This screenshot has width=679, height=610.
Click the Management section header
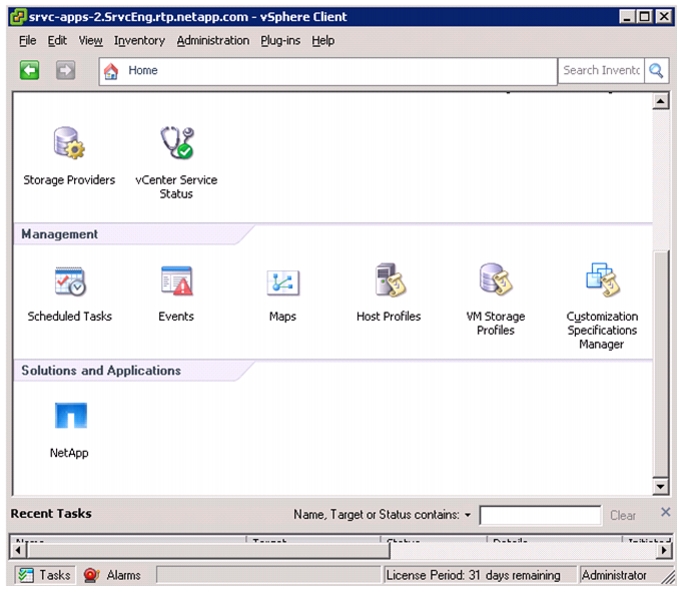pos(60,234)
